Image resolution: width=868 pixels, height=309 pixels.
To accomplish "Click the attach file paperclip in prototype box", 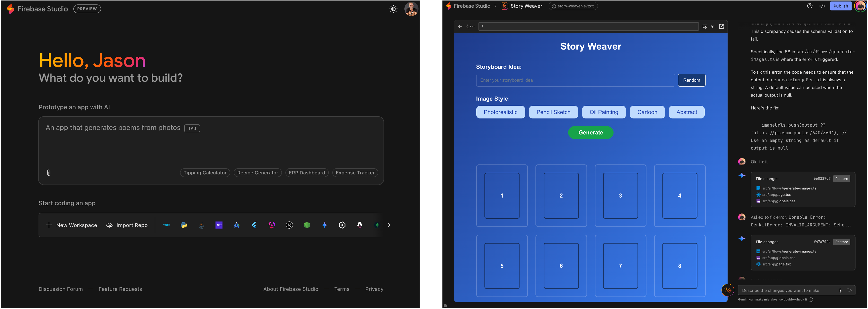I will (x=48, y=173).
